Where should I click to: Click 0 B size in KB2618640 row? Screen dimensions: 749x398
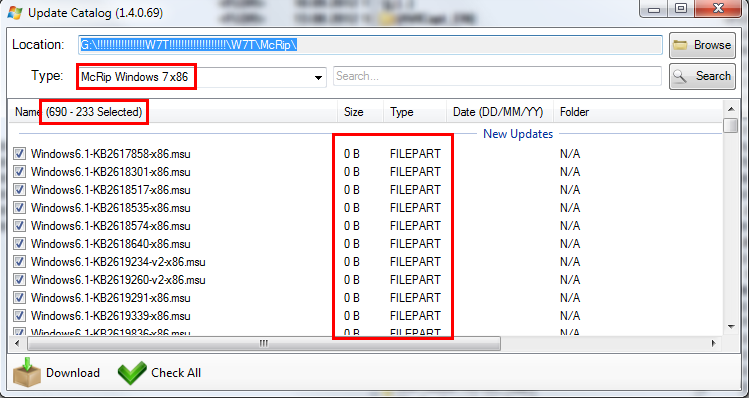[352, 244]
